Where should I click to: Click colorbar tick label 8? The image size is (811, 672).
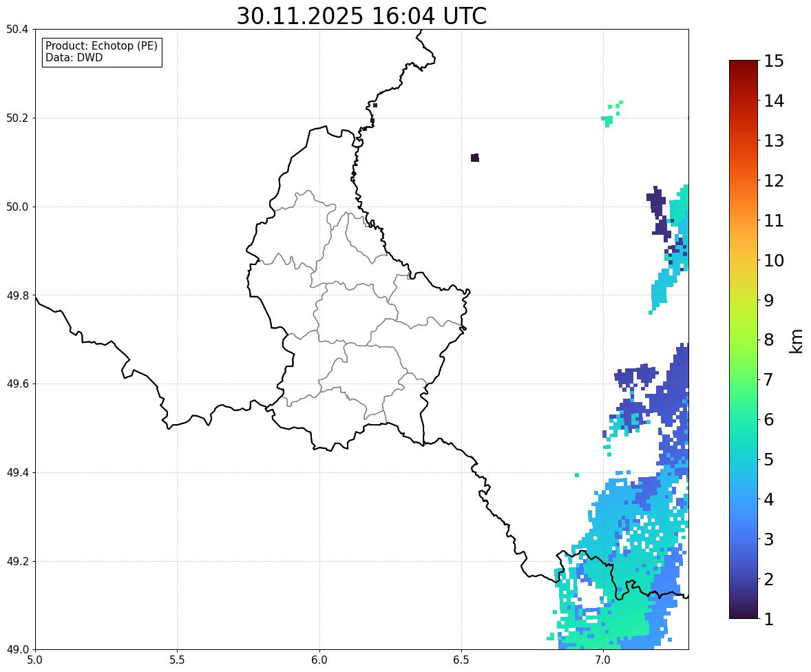coord(769,340)
